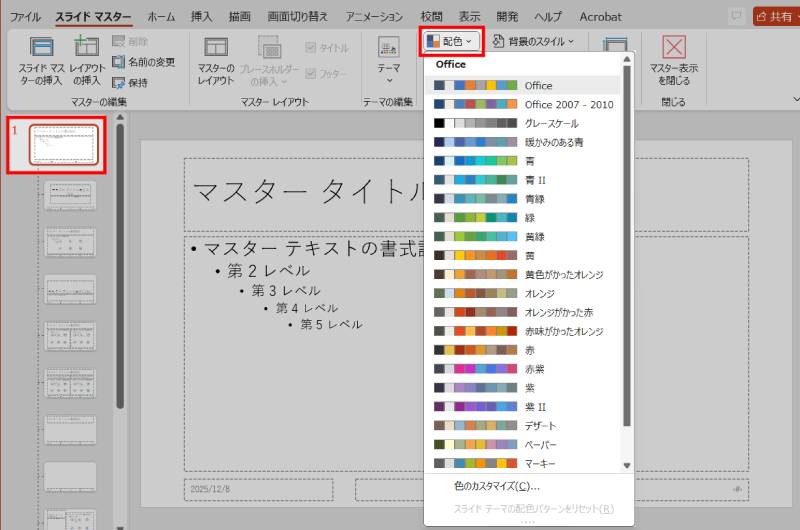Choose the 黄緑 color scheme

coord(522,236)
